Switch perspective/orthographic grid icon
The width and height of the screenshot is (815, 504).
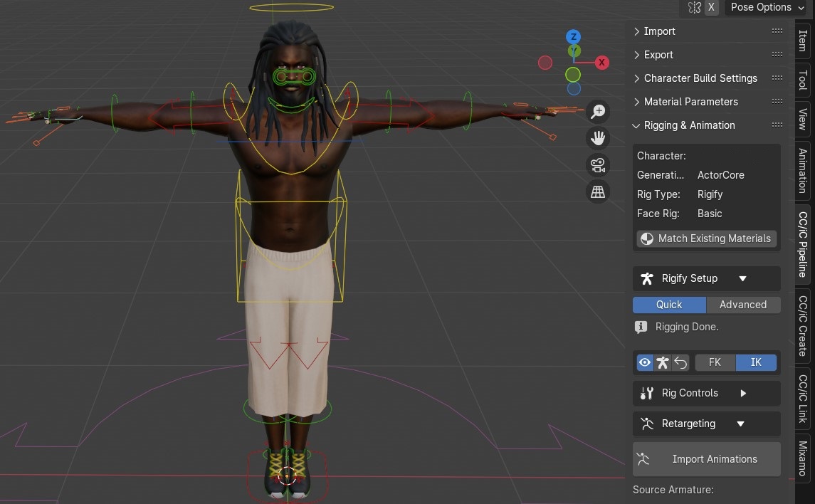point(598,192)
